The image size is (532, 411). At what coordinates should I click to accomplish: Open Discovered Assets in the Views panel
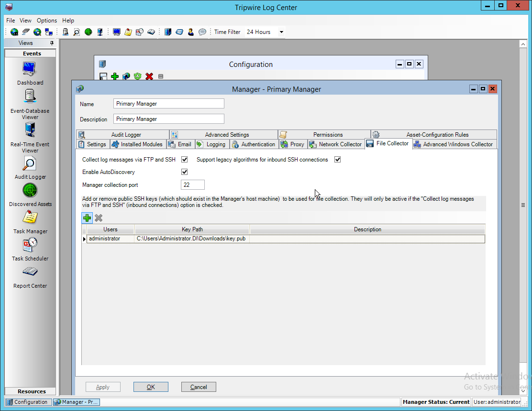click(x=30, y=195)
